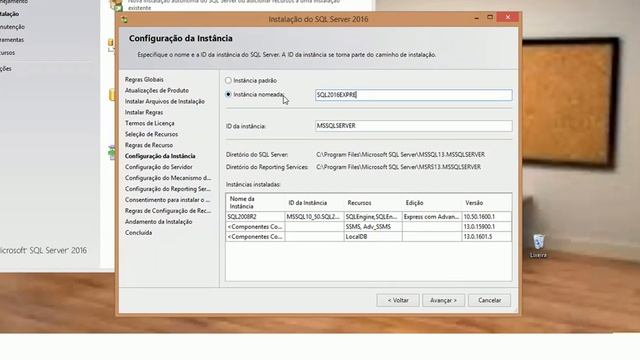Select the Instância padrão radio button
640x360 pixels.
pyautogui.click(x=228, y=80)
